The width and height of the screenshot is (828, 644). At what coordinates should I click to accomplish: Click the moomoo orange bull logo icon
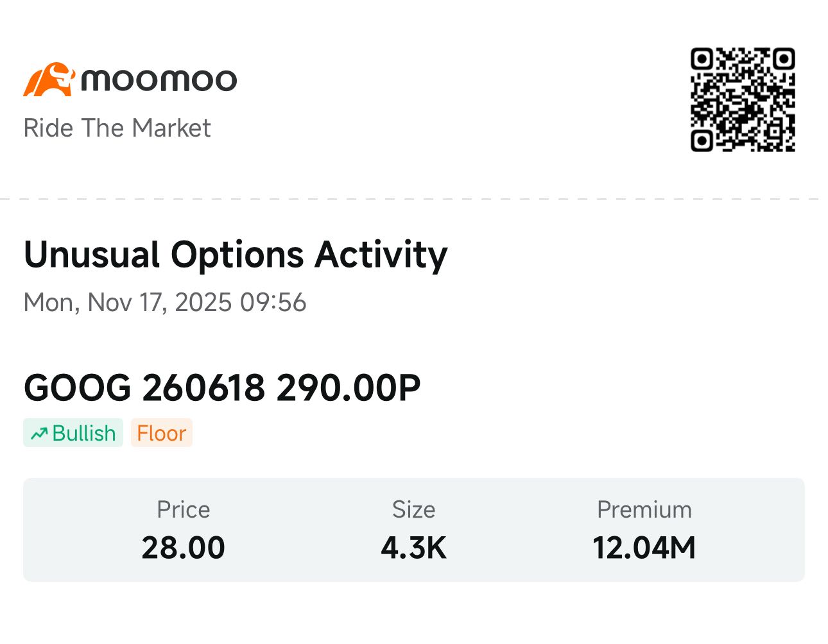pyautogui.click(x=49, y=80)
